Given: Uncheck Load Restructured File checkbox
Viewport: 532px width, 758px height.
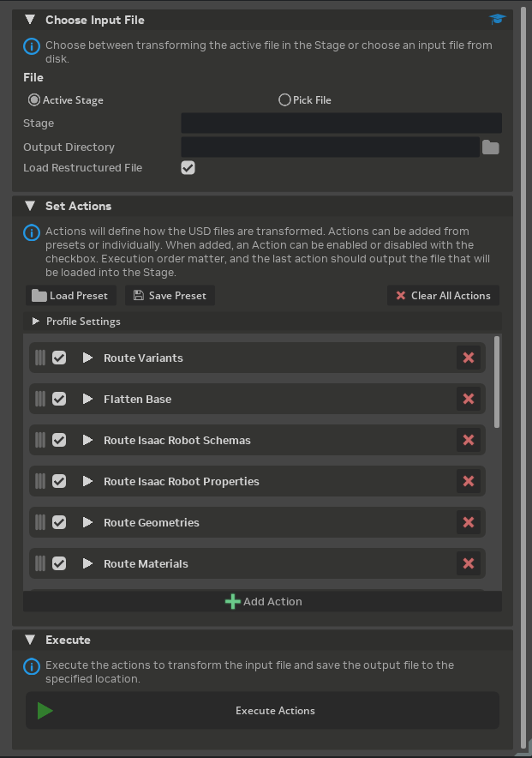Looking at the screenshot, I should pos(188,168).
